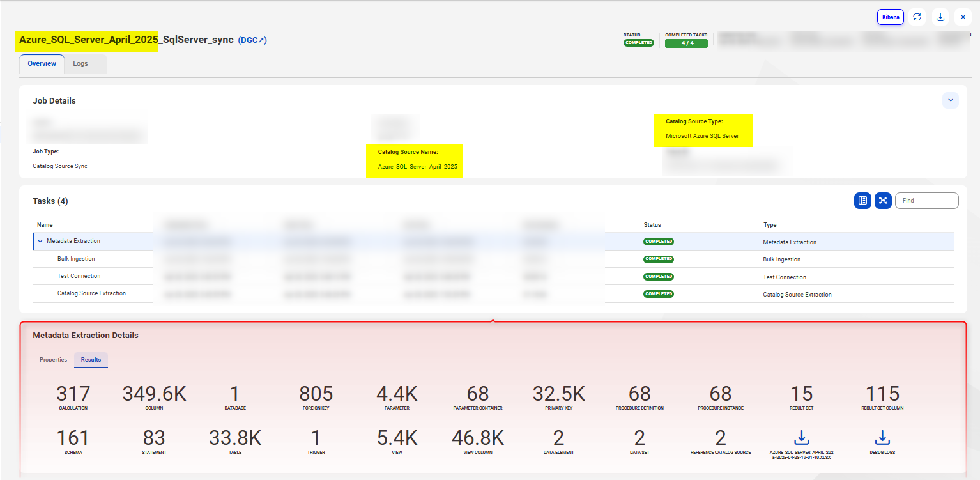The width and height of the screenshot is (980, 480).
Task: Switch to the Overview tab
Action: pos(42,64)
